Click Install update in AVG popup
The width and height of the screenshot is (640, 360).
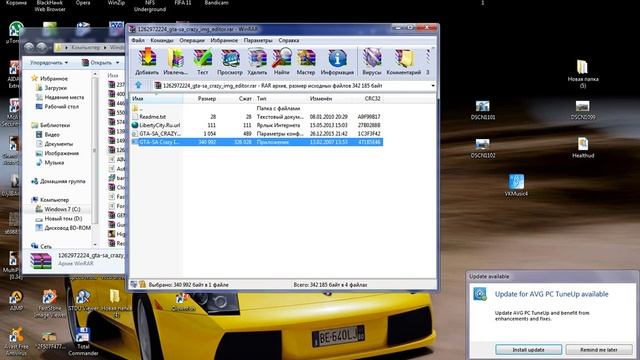pyautogui.click(x=529, y=350)
